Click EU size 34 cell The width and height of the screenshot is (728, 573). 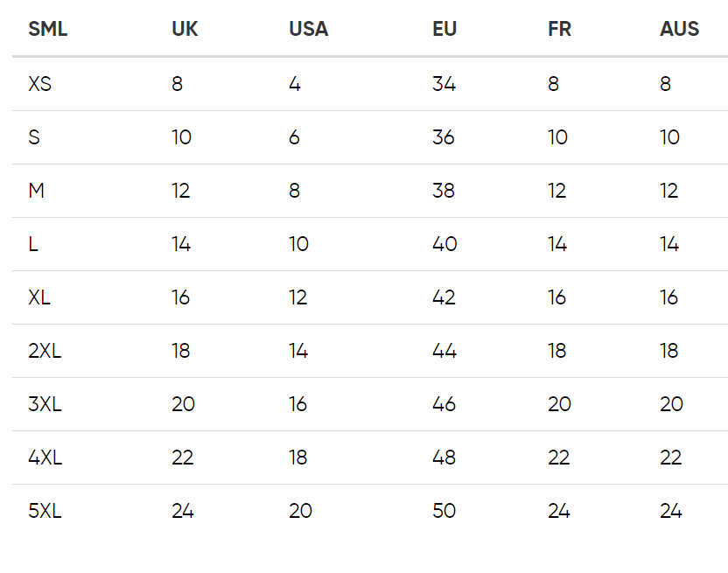pyautogui.click(x=444, y=84)
